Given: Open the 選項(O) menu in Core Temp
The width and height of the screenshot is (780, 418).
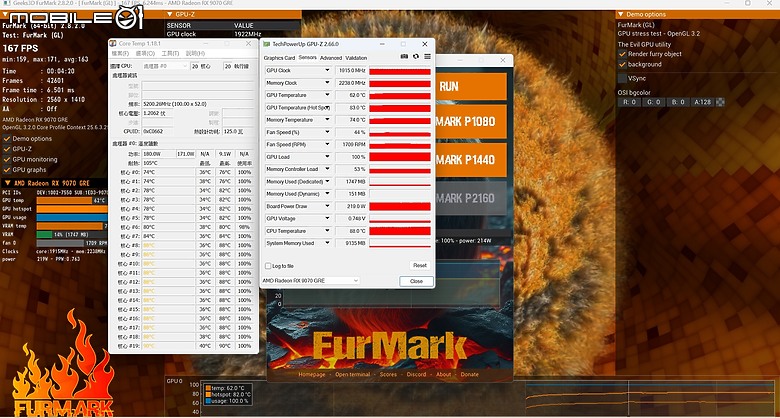Looking at the screenshot, I should point(145,54).
